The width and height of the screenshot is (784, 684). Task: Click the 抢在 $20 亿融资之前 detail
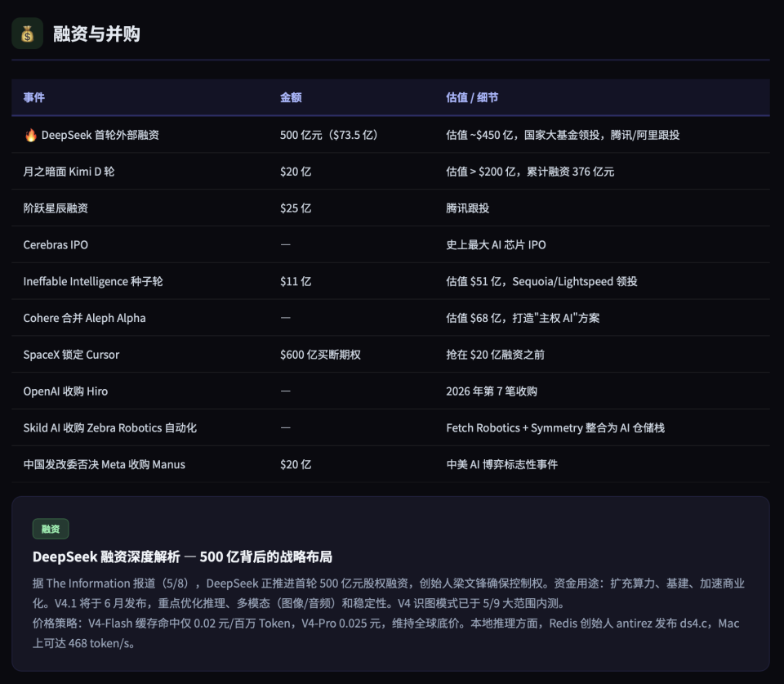[495, 355]
